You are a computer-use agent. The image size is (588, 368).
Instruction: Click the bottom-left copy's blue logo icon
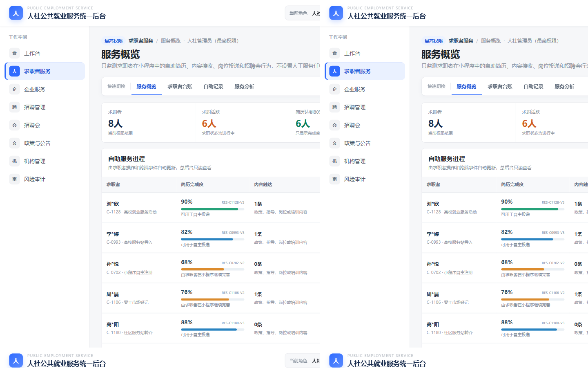point(16,360)
